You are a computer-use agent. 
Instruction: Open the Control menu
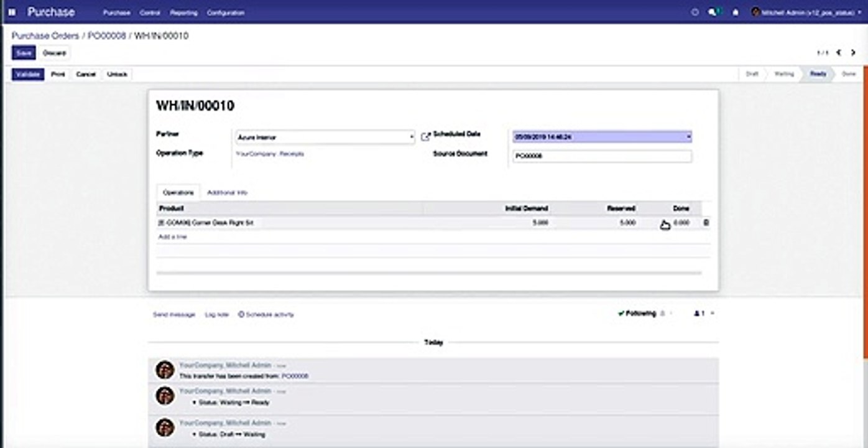click(x=150, y=12)
